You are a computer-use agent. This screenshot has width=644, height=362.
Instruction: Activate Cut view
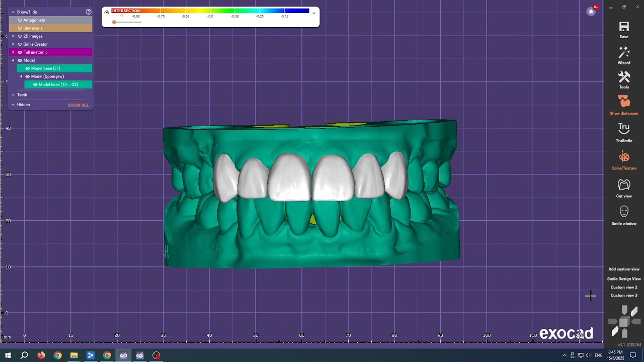point(624,185)
